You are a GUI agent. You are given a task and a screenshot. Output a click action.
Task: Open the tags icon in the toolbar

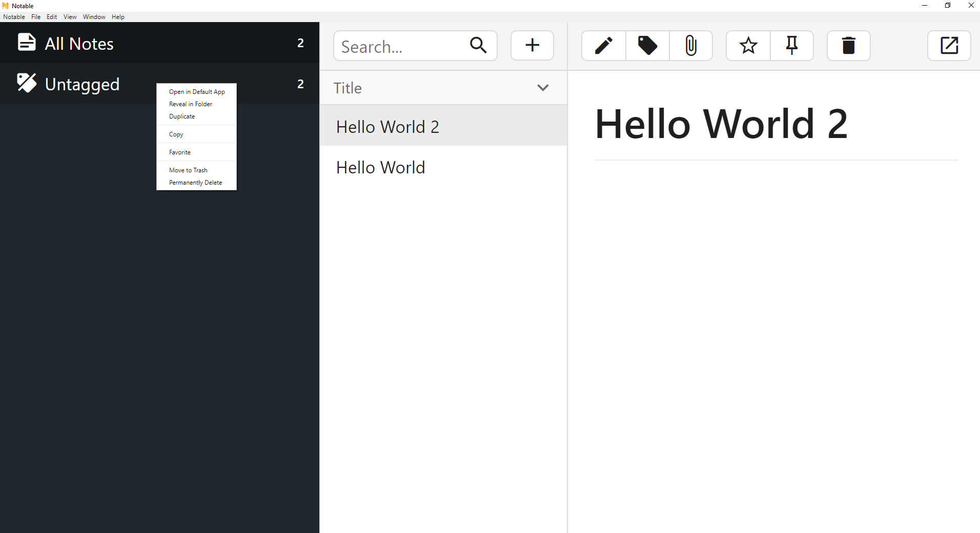pyautogui.click(x=647, y=45)
